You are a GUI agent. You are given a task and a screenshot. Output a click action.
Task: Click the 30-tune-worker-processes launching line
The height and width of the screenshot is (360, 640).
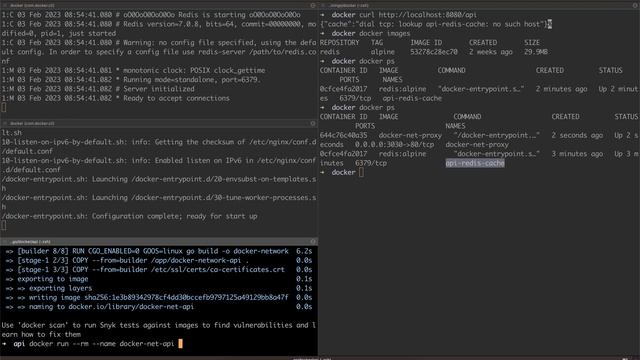point(159,202)
